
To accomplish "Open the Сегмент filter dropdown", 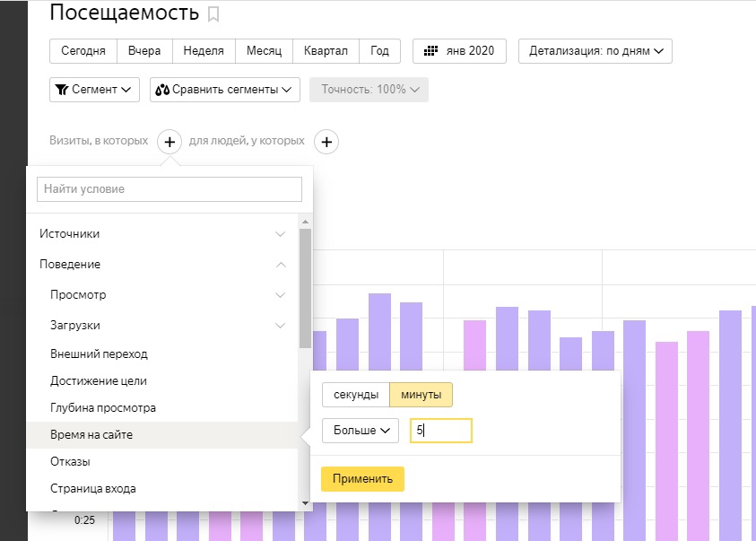I will 94,90.
